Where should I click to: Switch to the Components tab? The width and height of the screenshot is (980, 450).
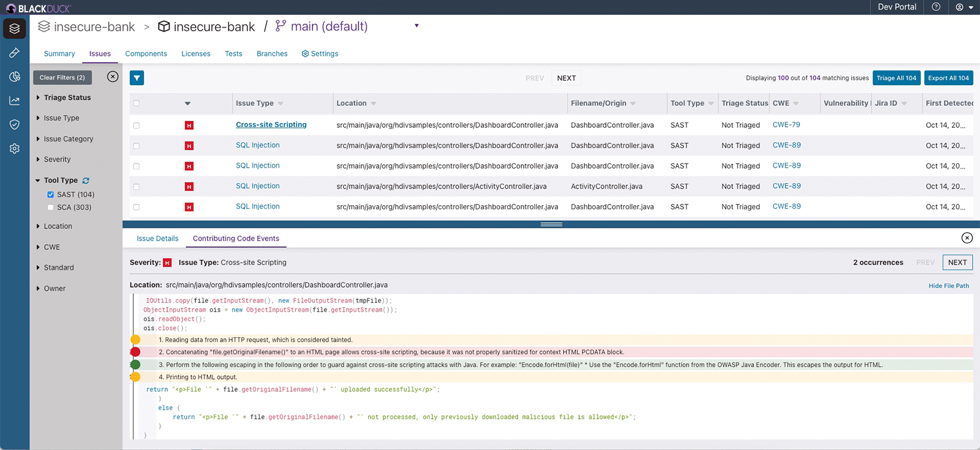click(146, 54)
